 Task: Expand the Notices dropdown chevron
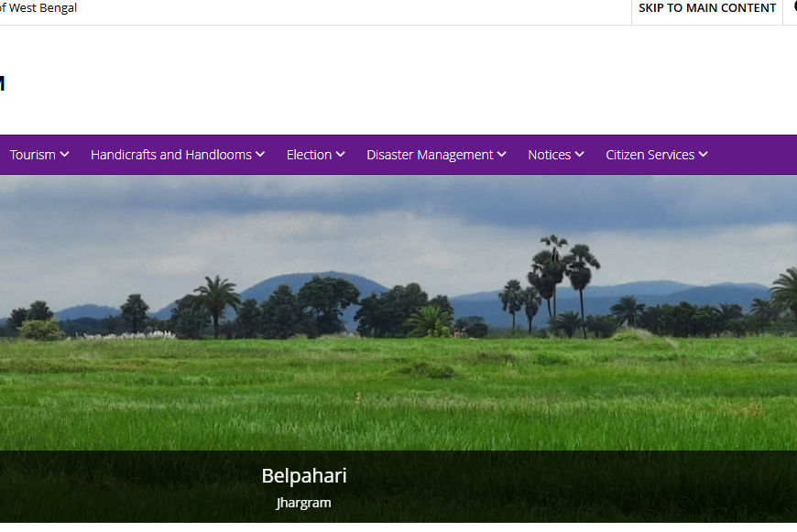[x=580, y=155]
